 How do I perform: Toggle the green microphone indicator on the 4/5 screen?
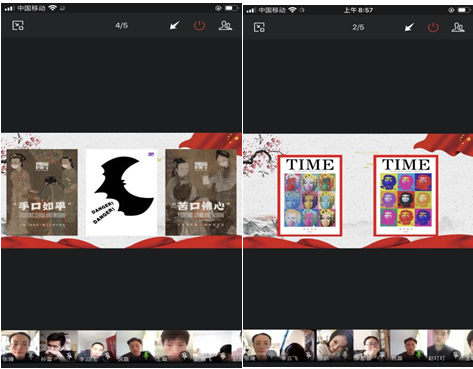[146, 356]
